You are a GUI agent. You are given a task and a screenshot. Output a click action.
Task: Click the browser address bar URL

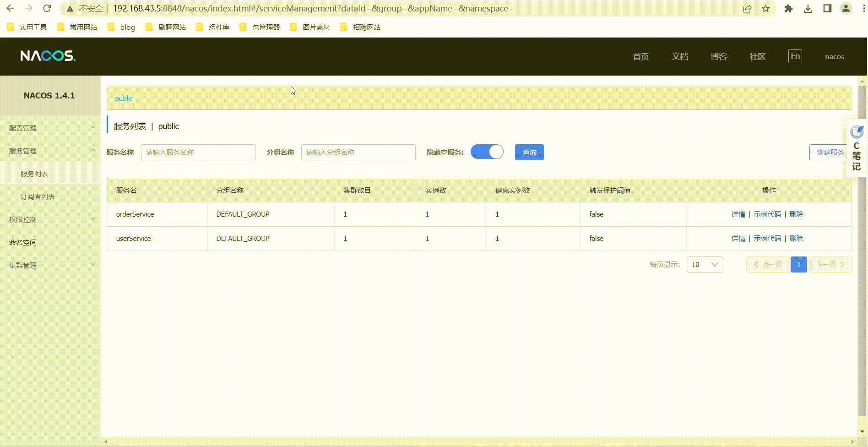click(313, 9)
